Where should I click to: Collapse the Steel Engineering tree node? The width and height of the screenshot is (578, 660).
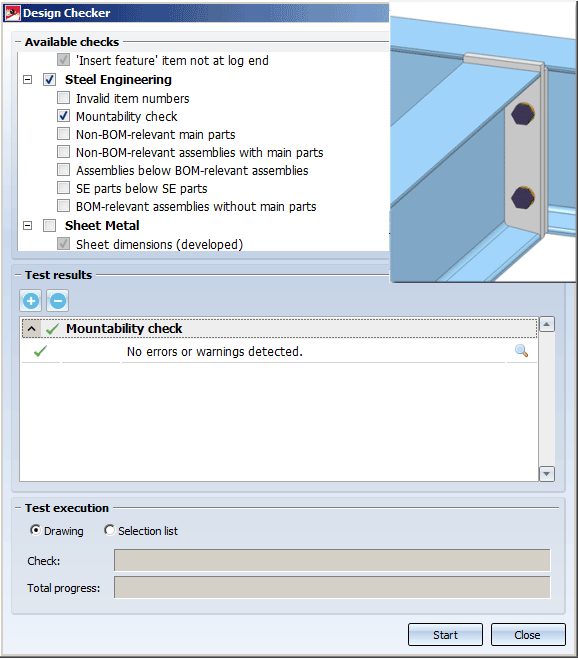tap(27, 80)
